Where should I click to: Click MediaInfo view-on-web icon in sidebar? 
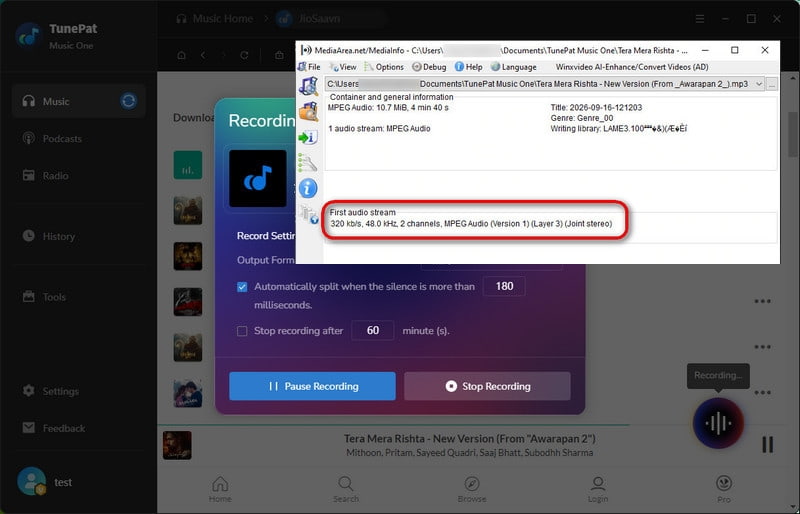point(309,214)
